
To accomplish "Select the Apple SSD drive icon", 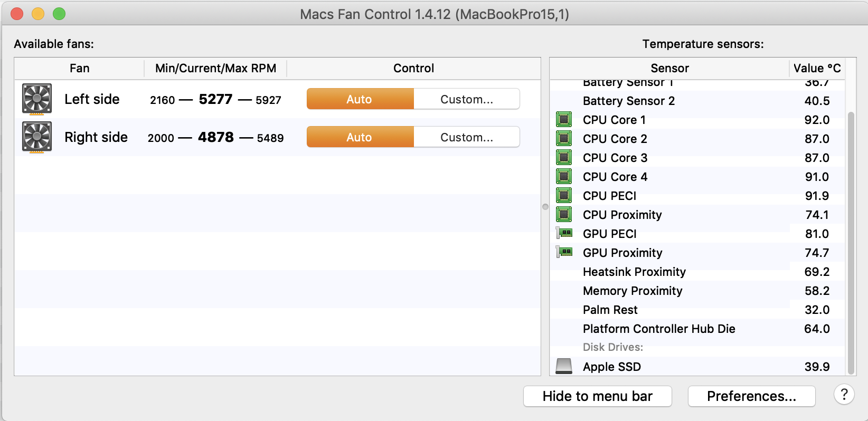I will click(564, 366).
